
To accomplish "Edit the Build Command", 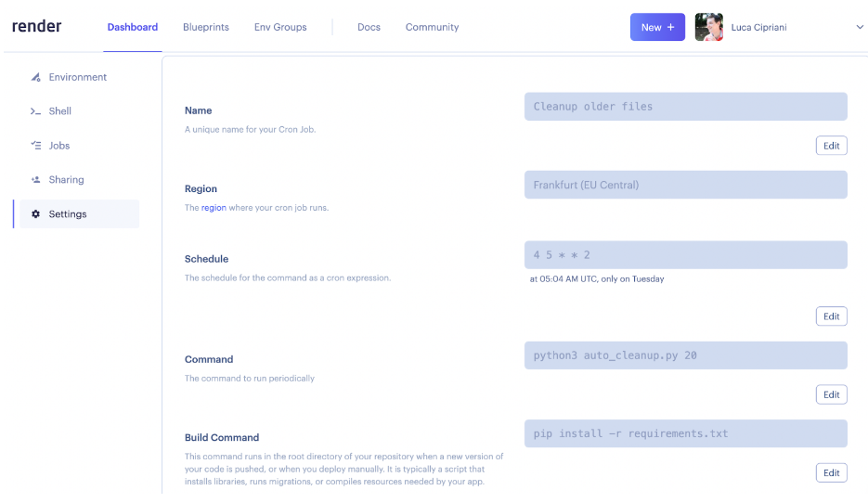I will [x=831, y=472].
